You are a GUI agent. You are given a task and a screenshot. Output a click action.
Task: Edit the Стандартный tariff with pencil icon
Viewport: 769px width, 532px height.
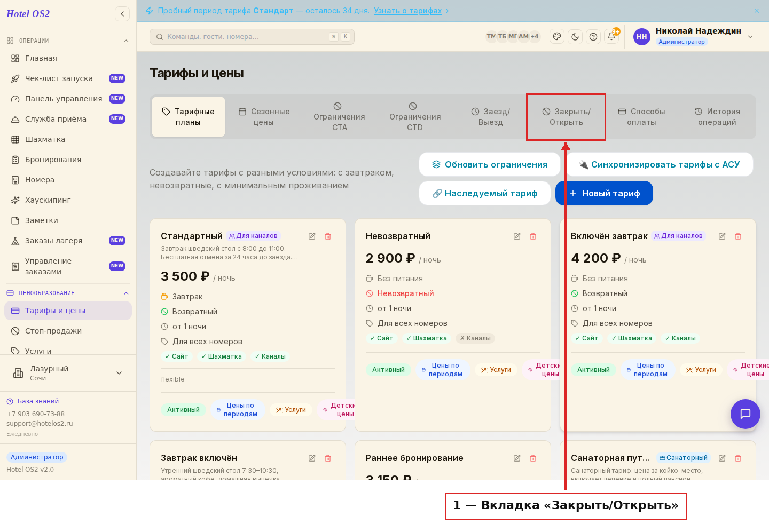pos(312,236)
